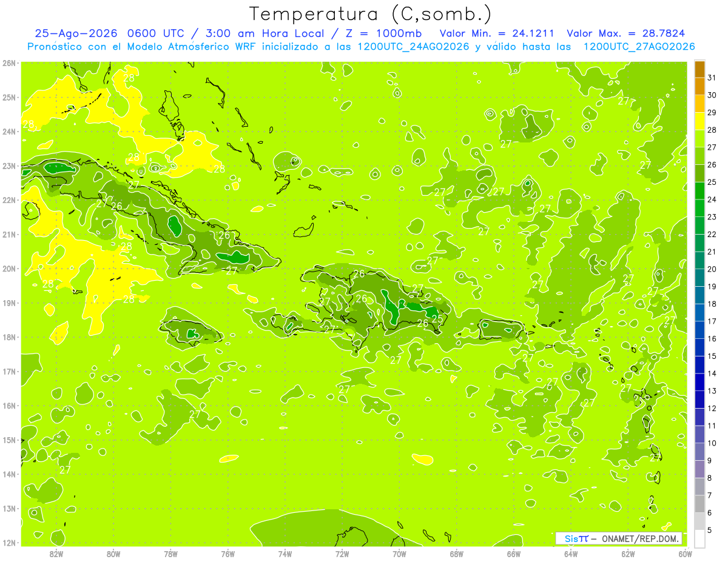Click the latitude label '22N'

[x=10, y=200]
